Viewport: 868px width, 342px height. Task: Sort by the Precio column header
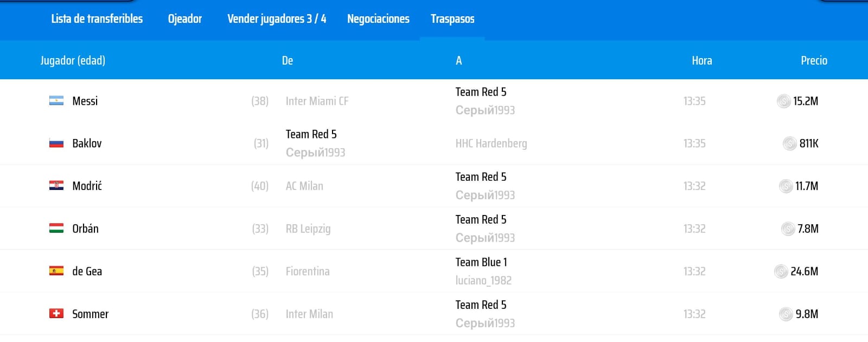click(814, 61)
